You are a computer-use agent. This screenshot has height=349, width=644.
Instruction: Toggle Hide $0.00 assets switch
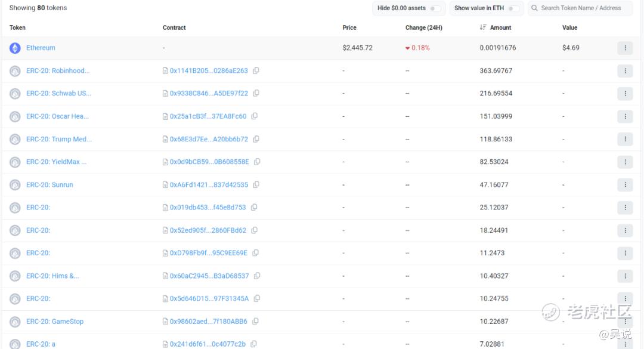[435, 8]
